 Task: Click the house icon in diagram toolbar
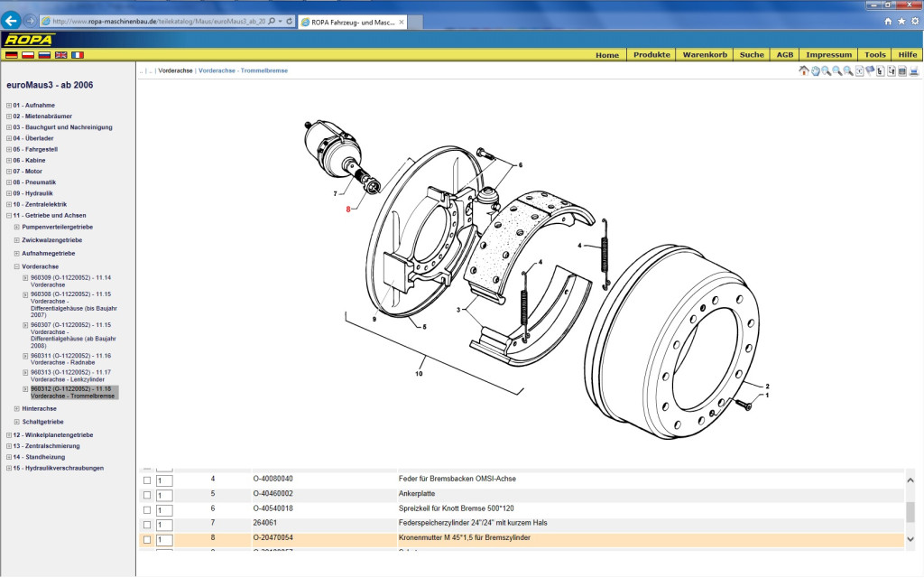click(804, 70)
